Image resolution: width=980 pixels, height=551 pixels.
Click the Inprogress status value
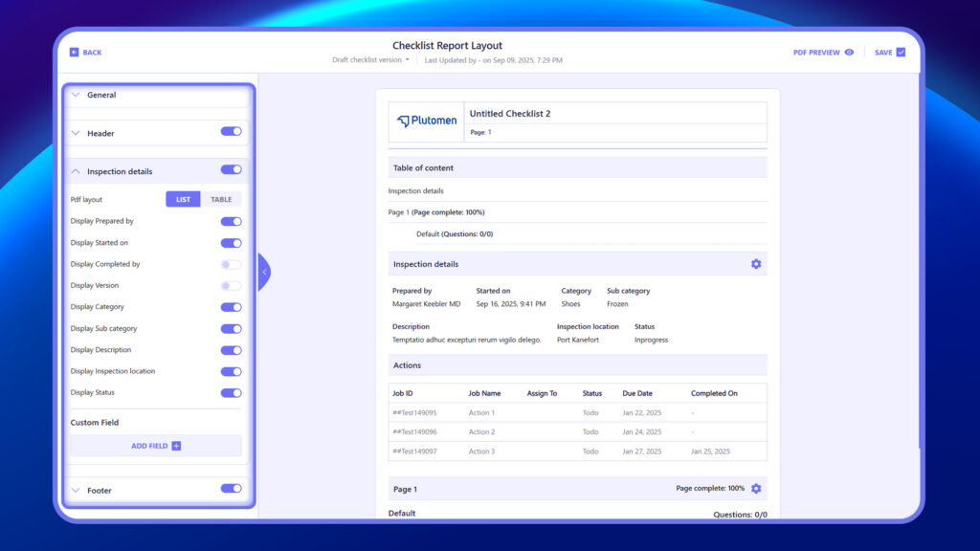pos(651,340)
